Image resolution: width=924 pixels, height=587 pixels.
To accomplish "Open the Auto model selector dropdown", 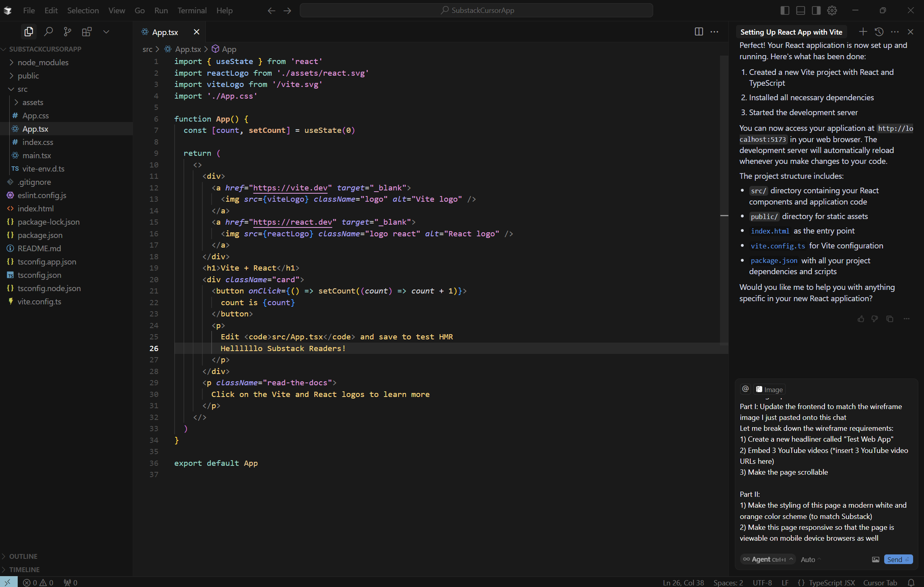I will click(810, 560).
